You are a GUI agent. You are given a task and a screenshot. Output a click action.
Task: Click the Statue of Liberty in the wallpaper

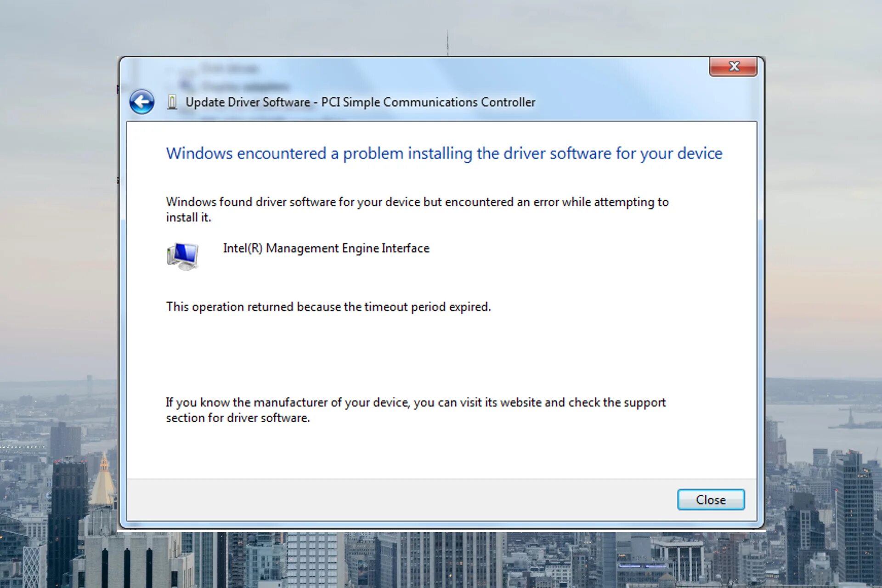(x=851, y=417)
